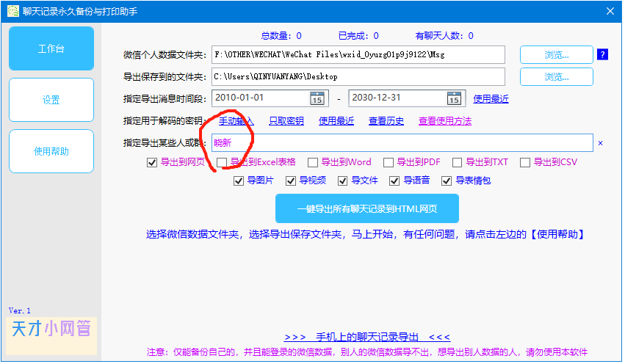Open the 手机上的聊天记录导出 link

click(367, 338)
